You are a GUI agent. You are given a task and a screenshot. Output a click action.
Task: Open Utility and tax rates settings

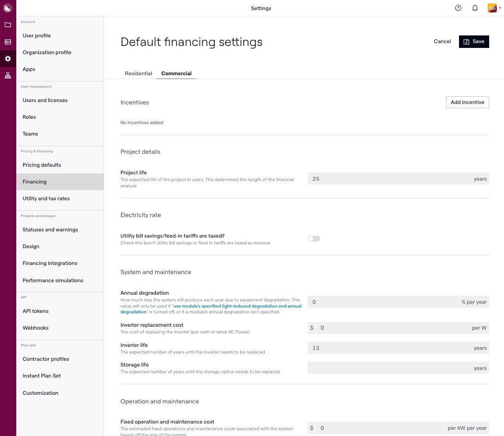(x=46, y=198)
